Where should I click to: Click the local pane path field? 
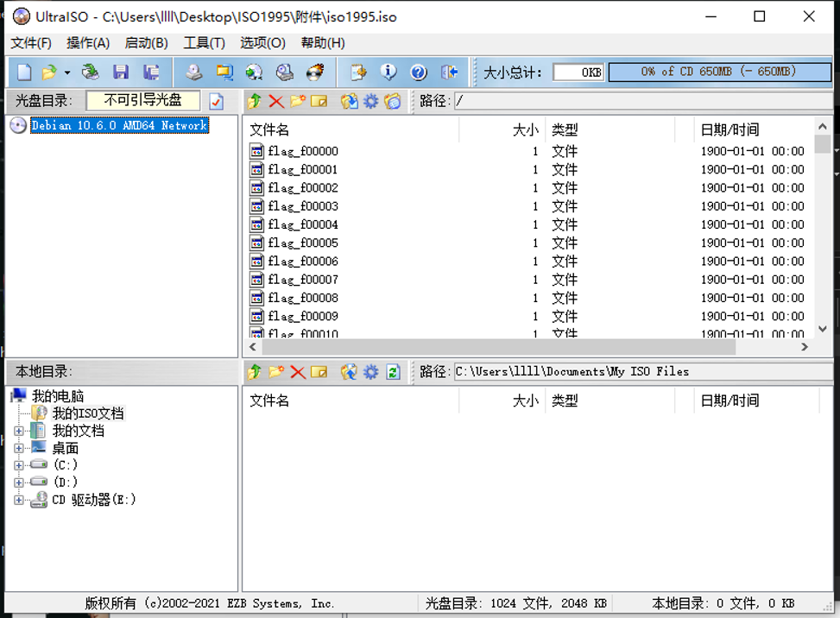point(643,372)
